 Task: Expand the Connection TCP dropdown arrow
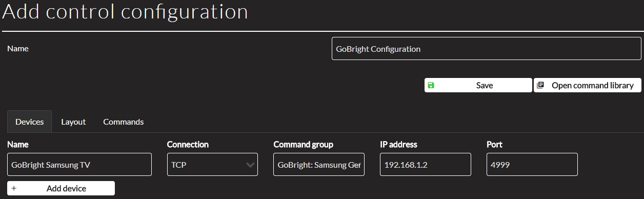coord(250,165)
